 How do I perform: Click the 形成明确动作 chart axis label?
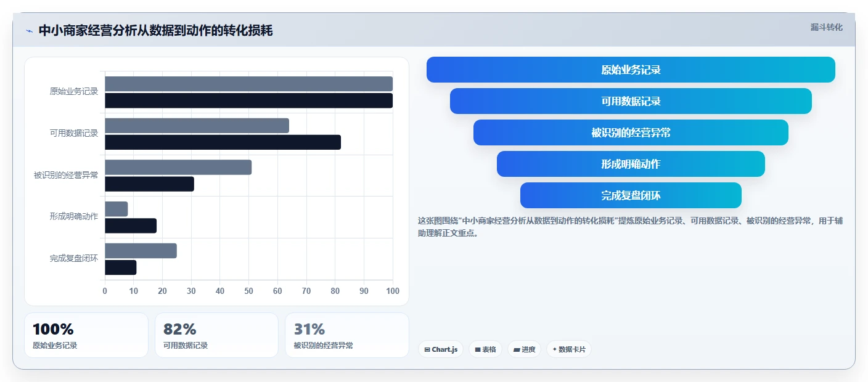tap(74, 216)
